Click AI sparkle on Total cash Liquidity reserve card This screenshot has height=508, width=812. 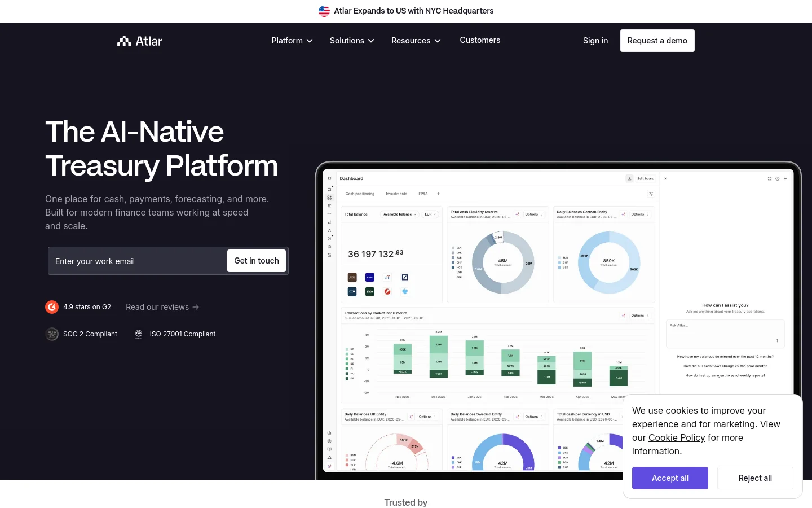coord(517,214)
